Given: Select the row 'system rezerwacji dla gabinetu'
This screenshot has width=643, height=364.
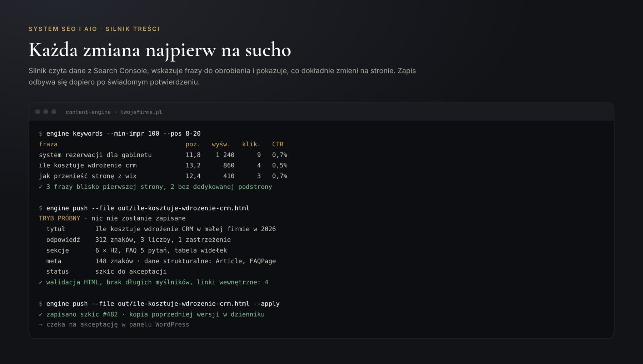Looking at the screenshot, I should (x=163, y=155).
